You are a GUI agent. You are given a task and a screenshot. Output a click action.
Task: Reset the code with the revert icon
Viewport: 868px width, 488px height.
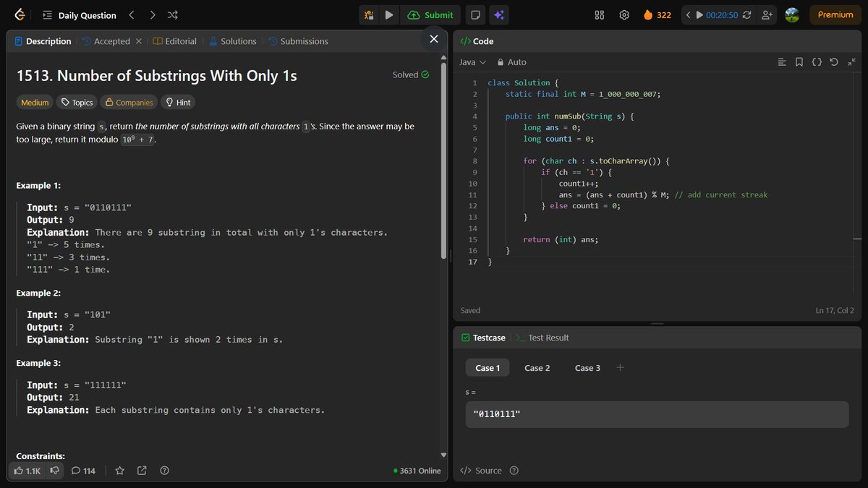pyautogui.click(x=834, y=62)
